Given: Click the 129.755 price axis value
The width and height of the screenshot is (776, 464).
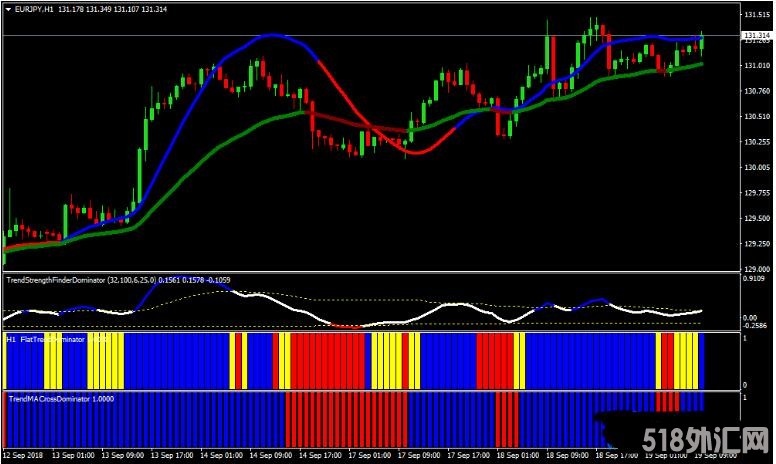Looking at the screenshot, I should click(757, 193).
